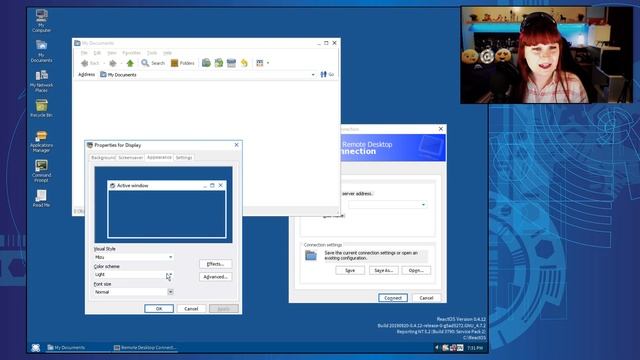Click the Go button beside address bar
This screenshot has width=640, height=360.
[327, 74]
